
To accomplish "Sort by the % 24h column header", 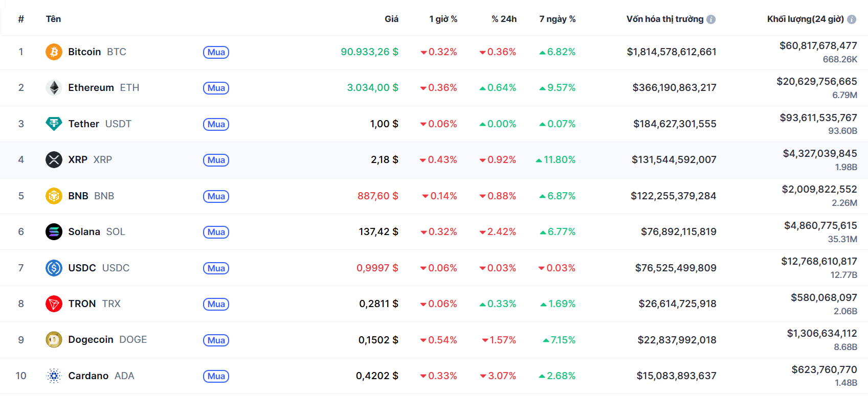I will [504, 19].
